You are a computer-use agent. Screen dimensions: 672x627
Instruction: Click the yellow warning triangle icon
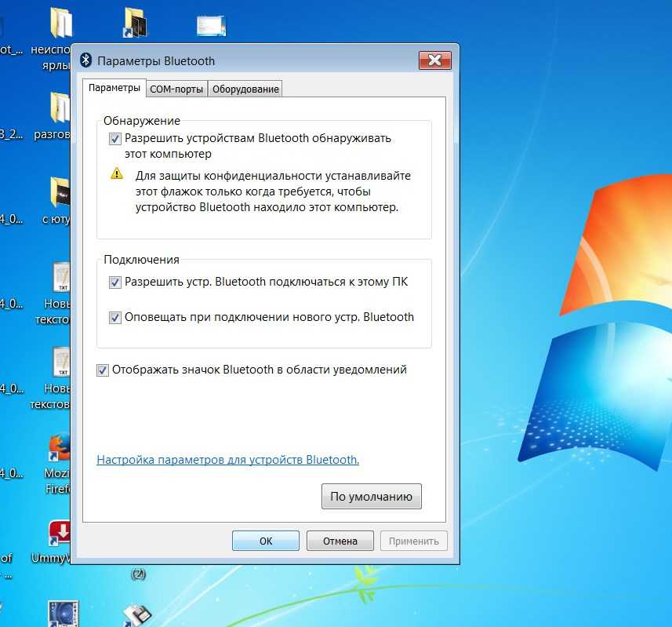[117, 173]
